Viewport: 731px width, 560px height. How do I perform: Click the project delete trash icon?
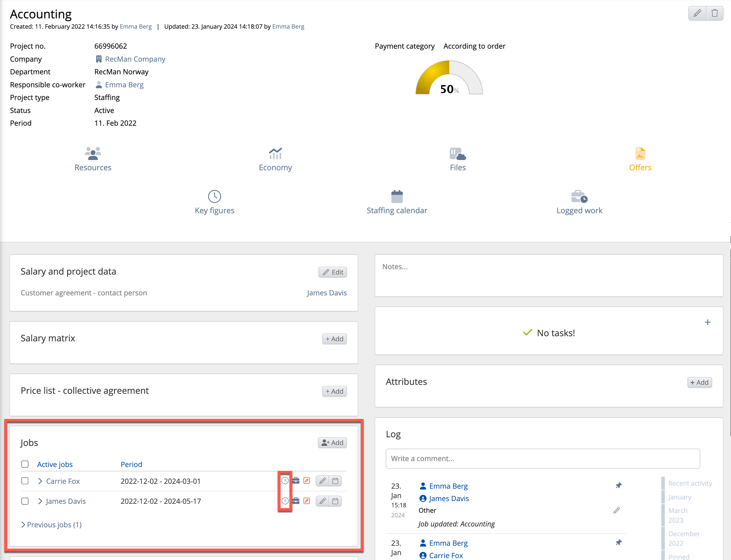714,13
